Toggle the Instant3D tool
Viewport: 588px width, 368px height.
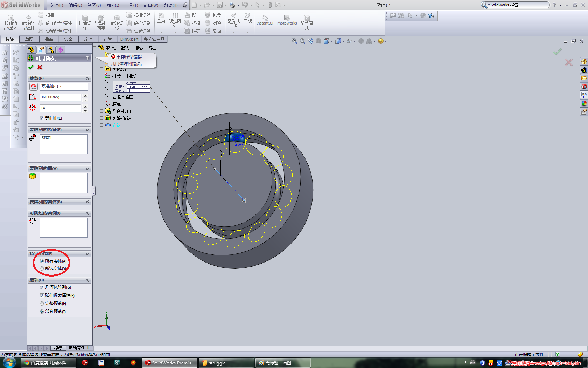click(x=265, y=20)
